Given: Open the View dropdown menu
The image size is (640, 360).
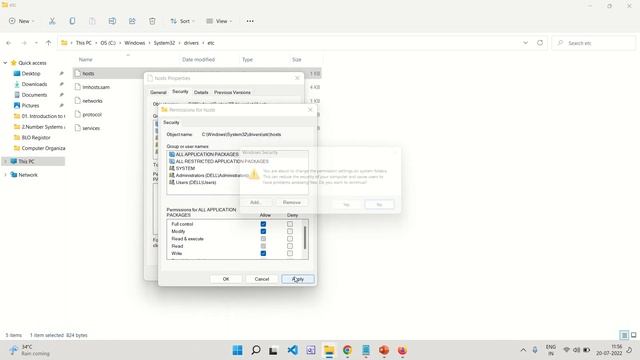Looking at the screenshot, I should coord(219,21).
